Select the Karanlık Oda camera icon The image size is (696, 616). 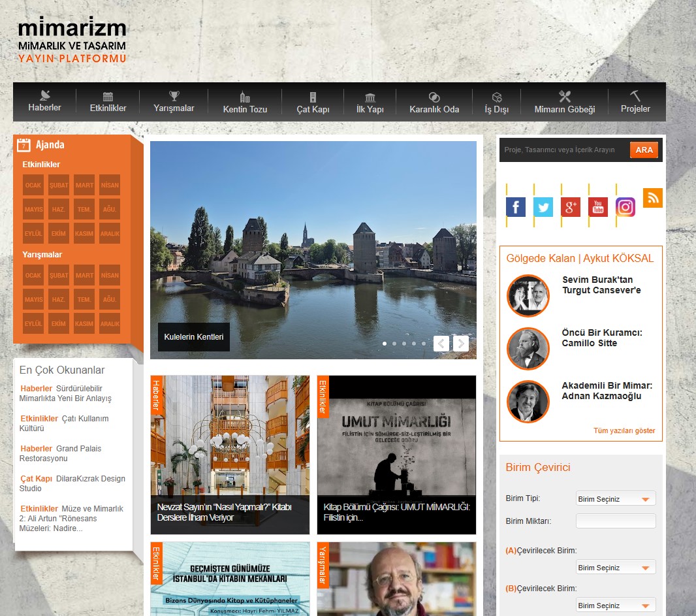[x=434, y=96]
